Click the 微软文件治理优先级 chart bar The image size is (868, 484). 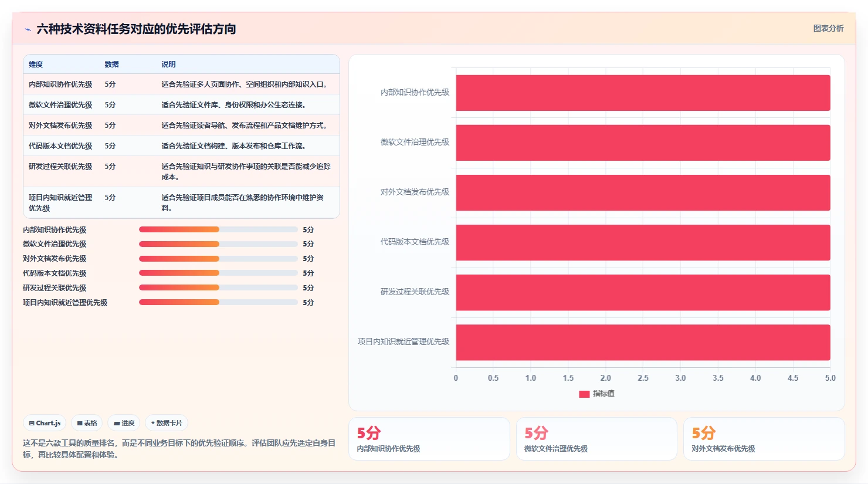[x=643, y=143]
